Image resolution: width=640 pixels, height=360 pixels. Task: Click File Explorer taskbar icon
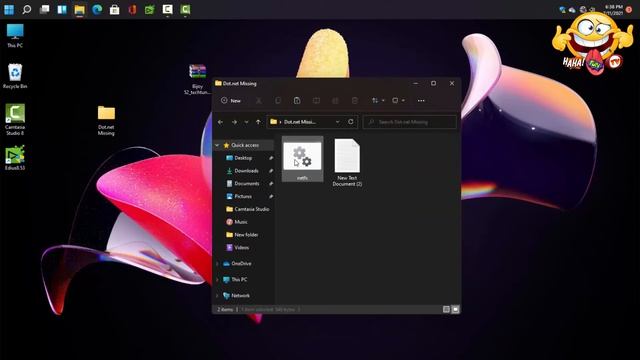pos(80,9)
